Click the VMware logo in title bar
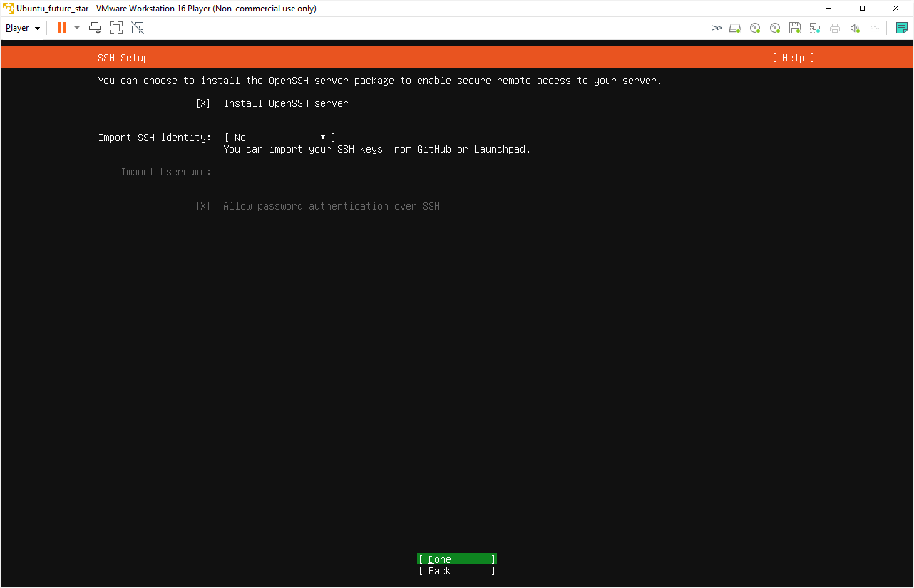 point(9,9)
